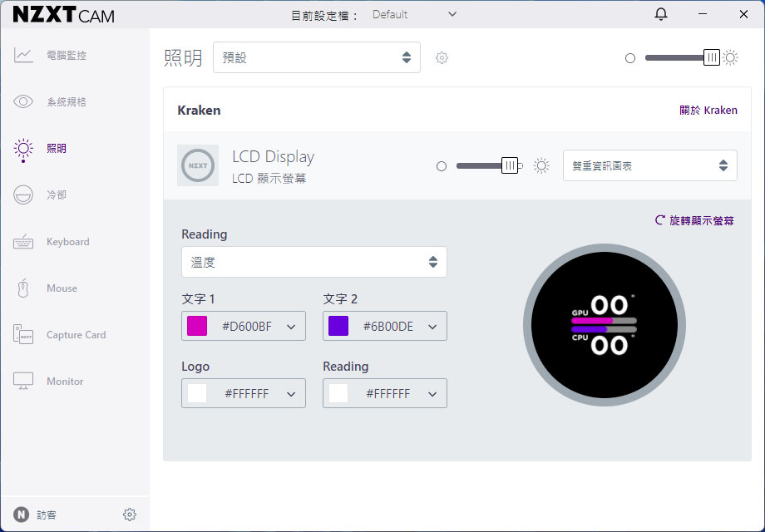The width and height of the screenshot is (765, 532).
Task: Click the guest avatar N icon
Action: (21, 515)
